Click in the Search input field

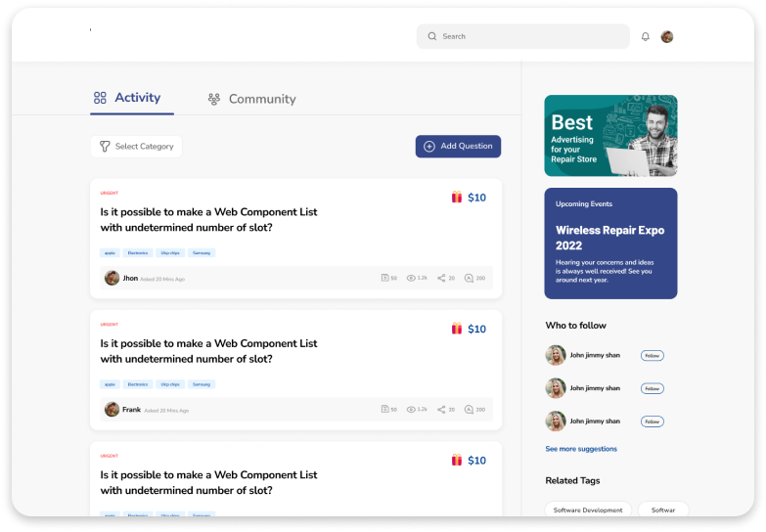528,37
